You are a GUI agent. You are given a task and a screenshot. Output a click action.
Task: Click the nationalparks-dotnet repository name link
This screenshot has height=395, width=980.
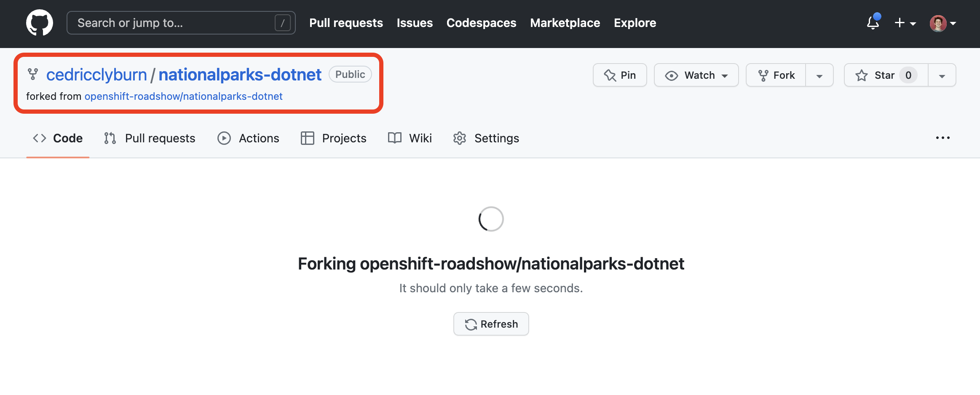240,75
